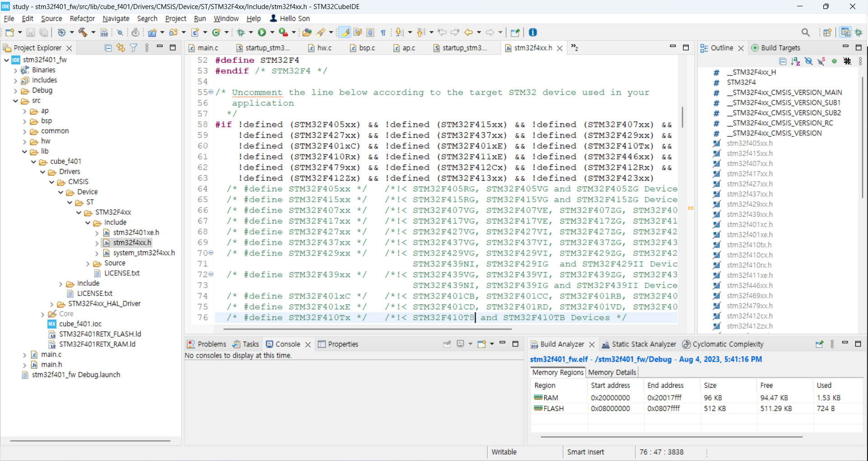Open dropdown arrow next to Run button

[x=272, y=32]
